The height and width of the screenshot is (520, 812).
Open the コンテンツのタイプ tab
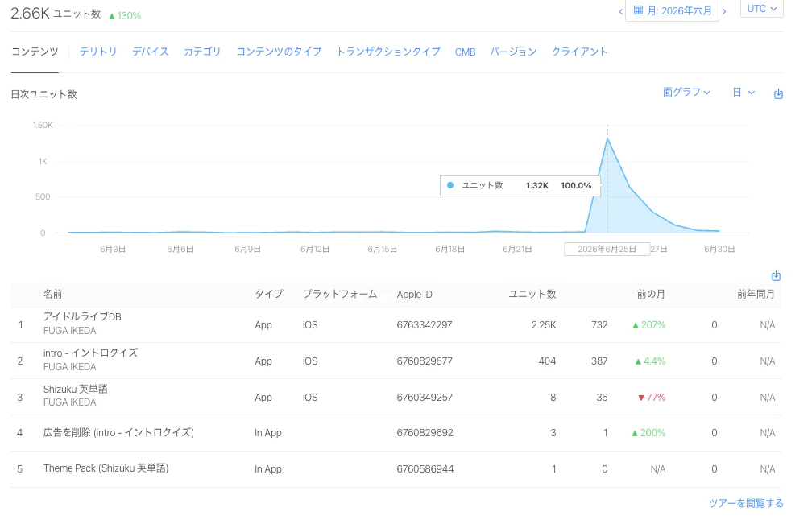279,52
